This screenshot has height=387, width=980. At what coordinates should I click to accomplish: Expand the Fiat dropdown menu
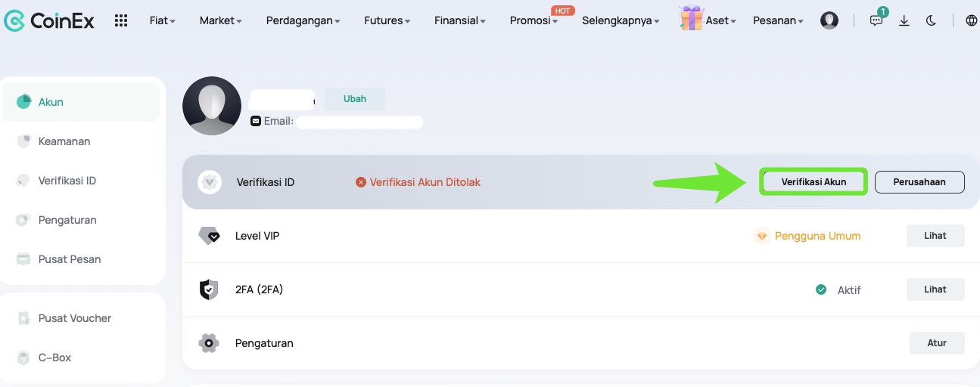163,20
